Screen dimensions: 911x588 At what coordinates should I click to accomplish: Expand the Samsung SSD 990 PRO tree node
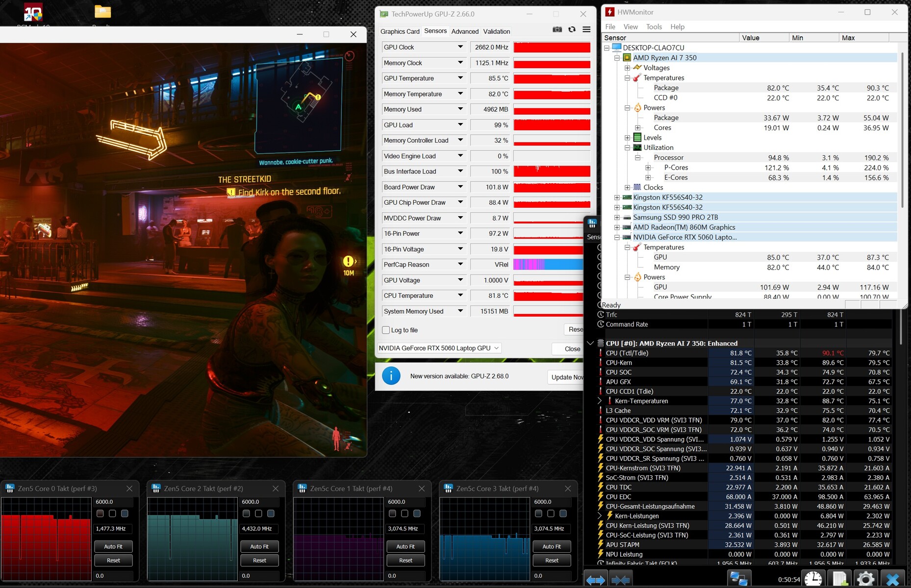tap(617, 218)
